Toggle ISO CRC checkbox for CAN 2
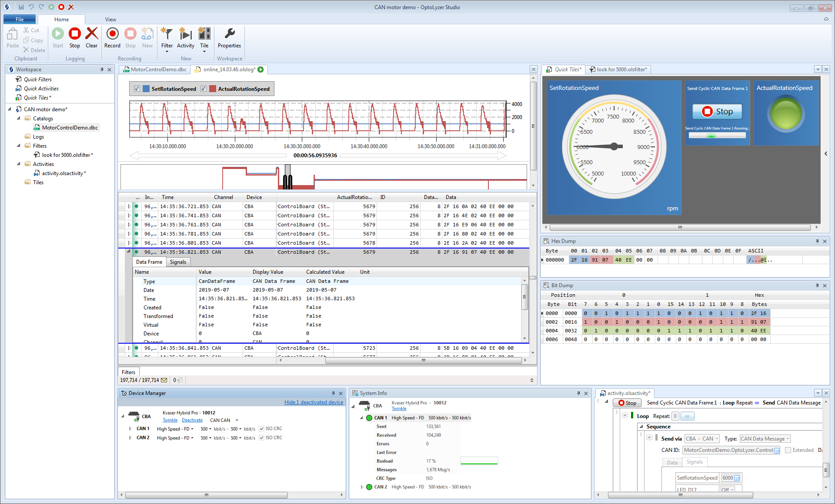Viewport: 835px width, 504px height. click(262, 438)
